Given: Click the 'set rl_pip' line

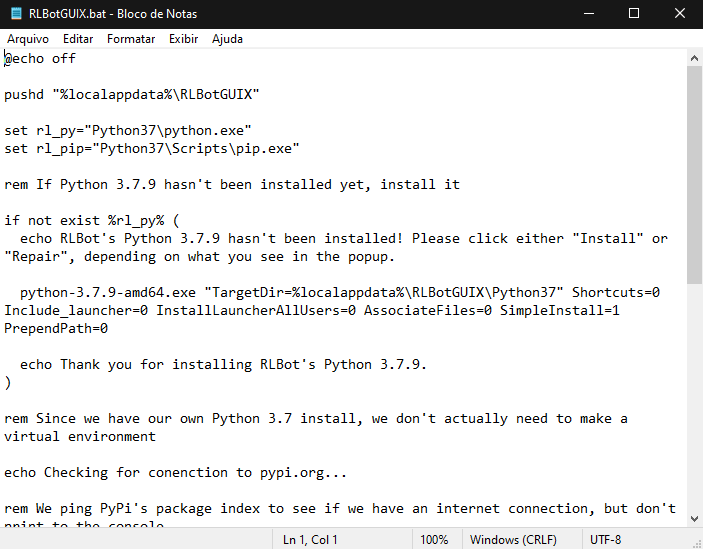Looking at the screenshot, I should pyautogui.click(x=152, y=149).
